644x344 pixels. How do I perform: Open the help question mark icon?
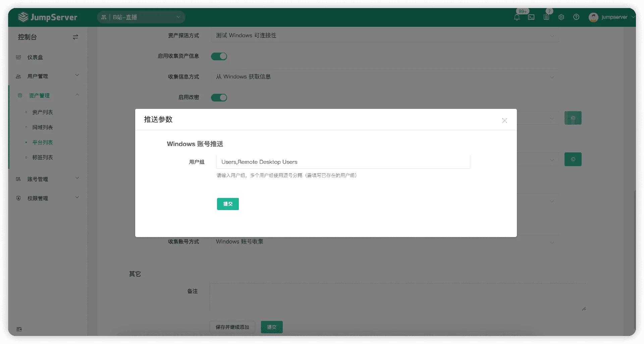(x=576, y=17)
